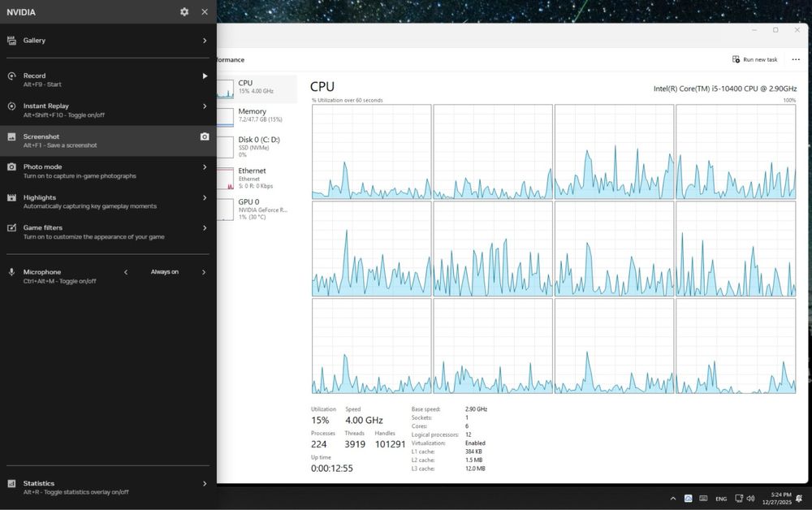Viewport: 812px width, 510px height.
Task: Click the Microphone icon in the overlay
Action: click(11, 272)
